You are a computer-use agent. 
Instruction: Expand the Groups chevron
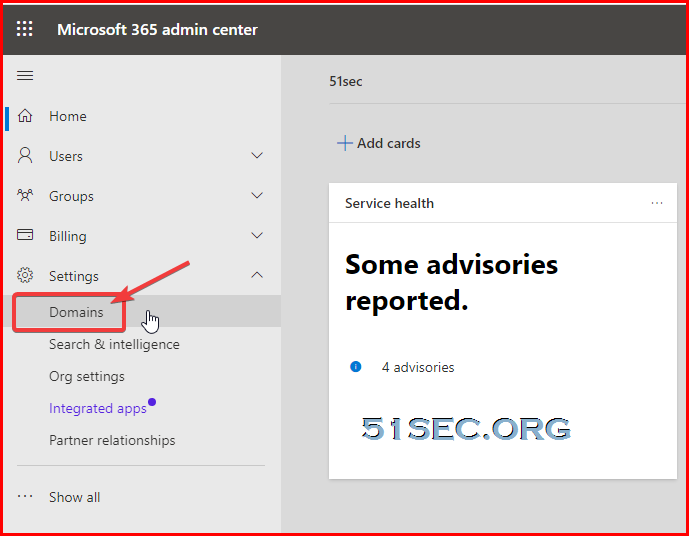pos(257,196)
